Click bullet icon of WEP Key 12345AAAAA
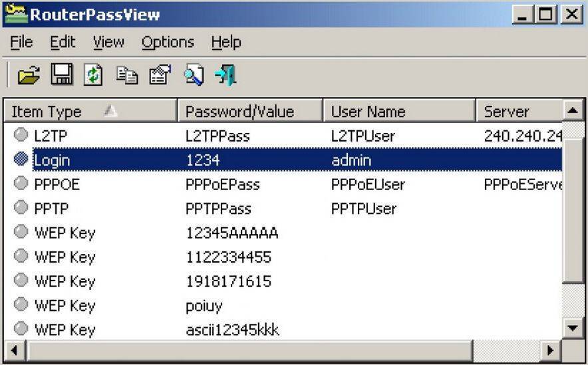The width and height of the screenshot is (588, 365). tap(21, 231)
